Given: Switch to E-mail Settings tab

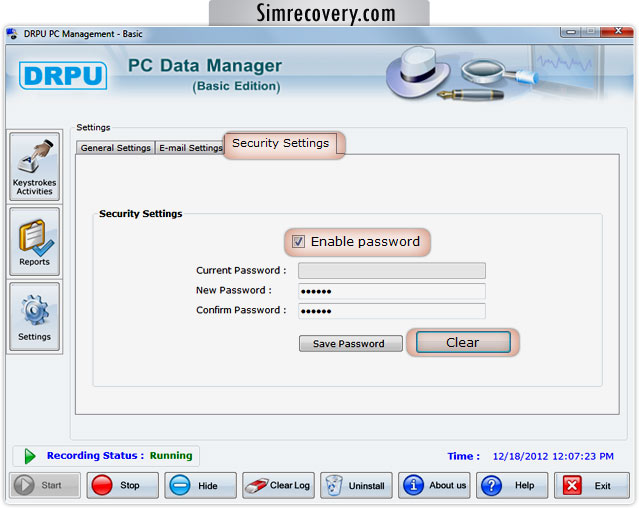Looking at the screenshot, I should (190, 147).
